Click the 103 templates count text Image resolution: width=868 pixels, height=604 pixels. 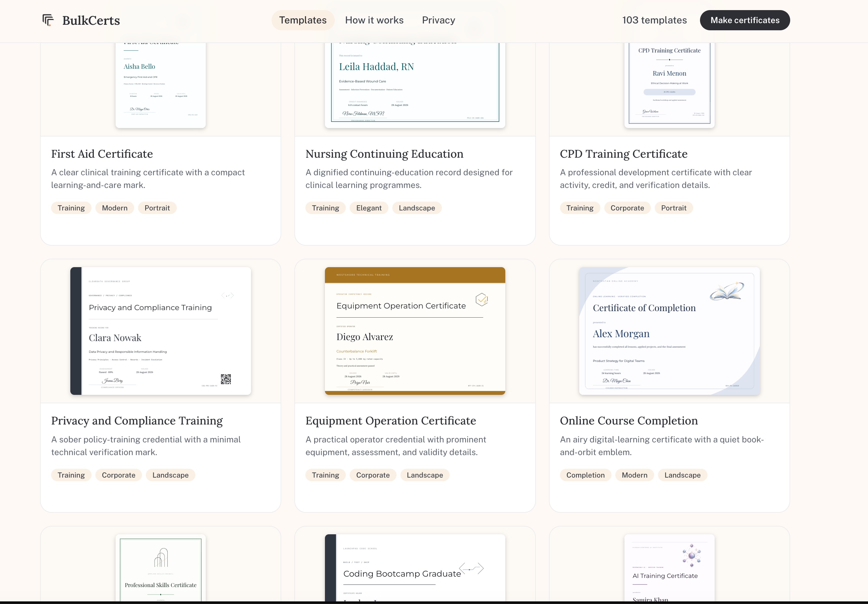point(654,20)
